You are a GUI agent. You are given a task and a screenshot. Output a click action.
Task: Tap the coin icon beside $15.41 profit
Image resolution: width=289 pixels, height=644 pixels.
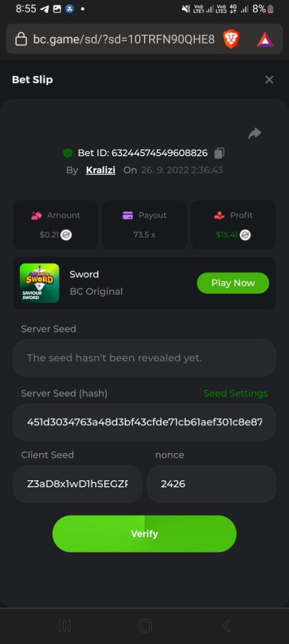pyautogui.click(x=245, y=235)
